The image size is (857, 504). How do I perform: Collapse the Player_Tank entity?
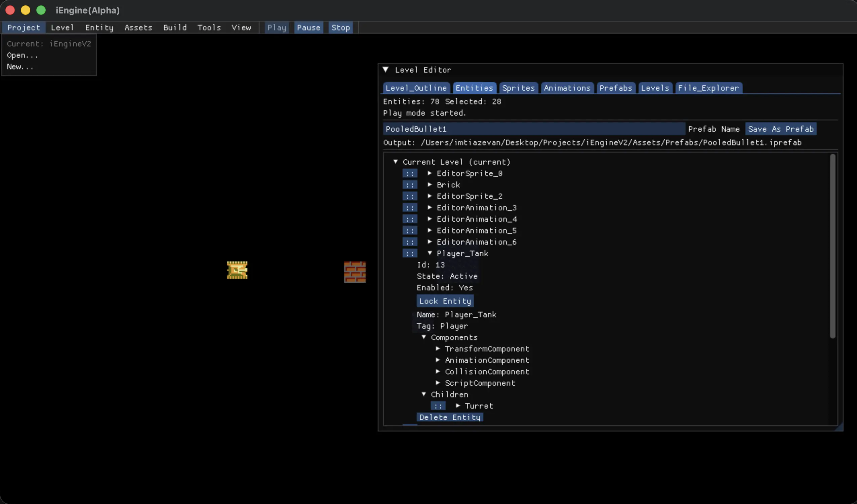[x=430, y=253]
